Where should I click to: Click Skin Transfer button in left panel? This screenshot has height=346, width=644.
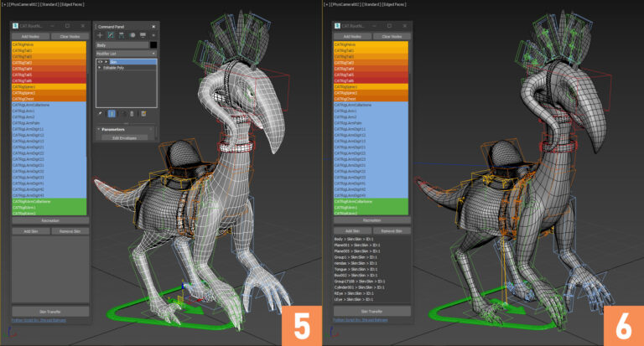point(50,312)
